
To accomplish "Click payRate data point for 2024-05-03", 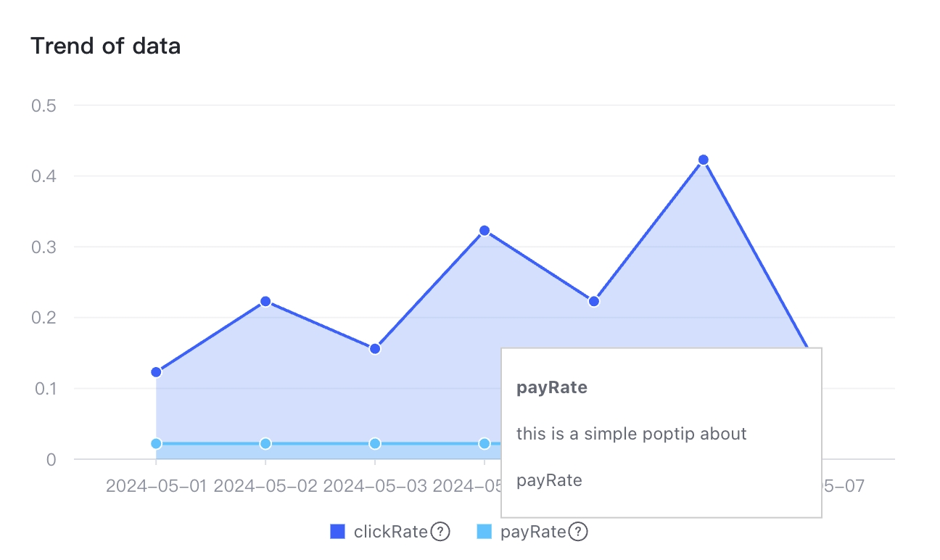I will [x=375, y=443].
